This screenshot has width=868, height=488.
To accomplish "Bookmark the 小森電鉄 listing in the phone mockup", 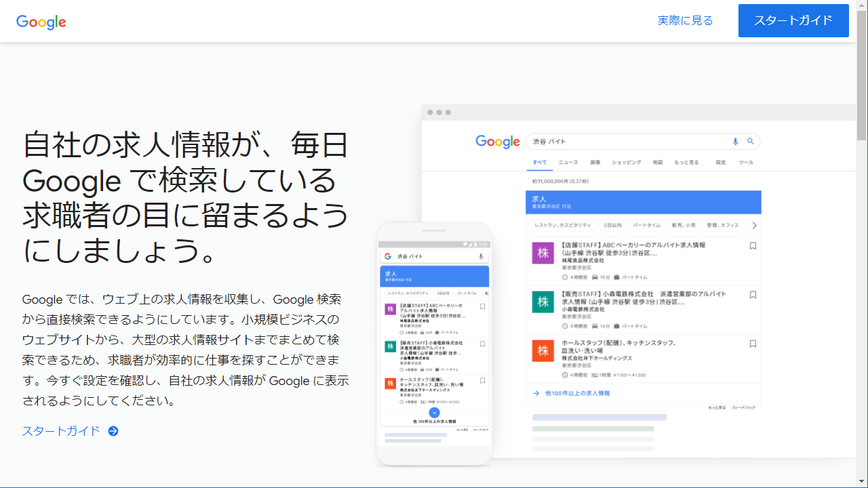I will tap(482, 344).
